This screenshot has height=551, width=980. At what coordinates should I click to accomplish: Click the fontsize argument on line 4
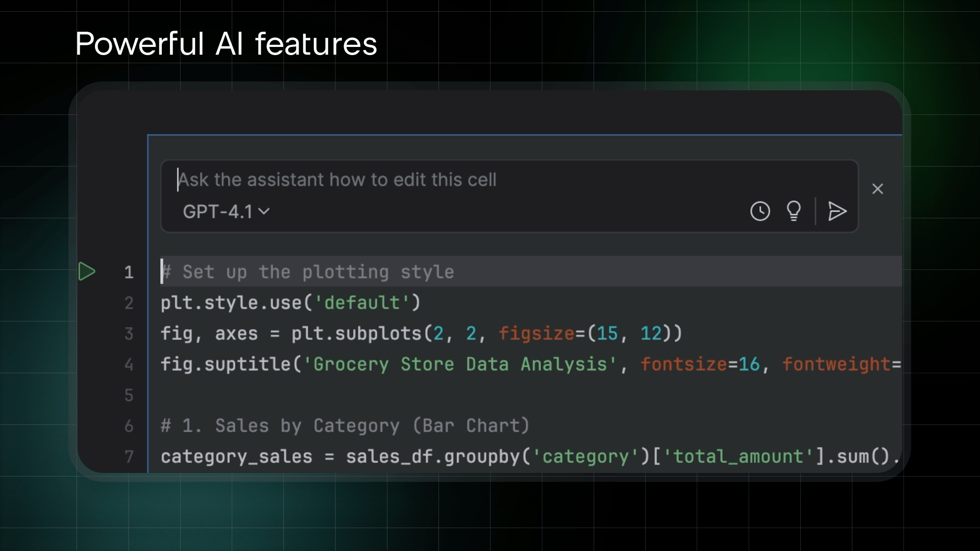pos(684,364)
